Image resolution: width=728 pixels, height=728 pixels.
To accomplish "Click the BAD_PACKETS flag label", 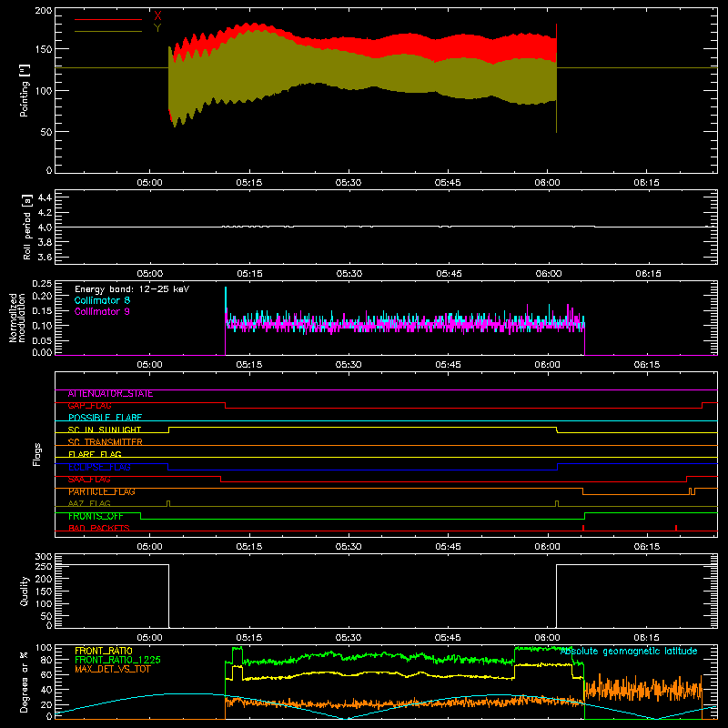I will click(x=99, y=529).
